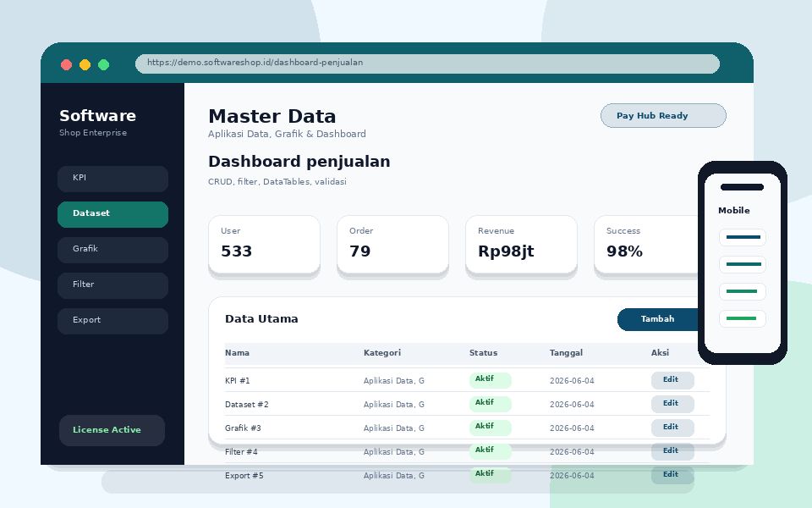Open Export from the sidebar

point(112,321)
